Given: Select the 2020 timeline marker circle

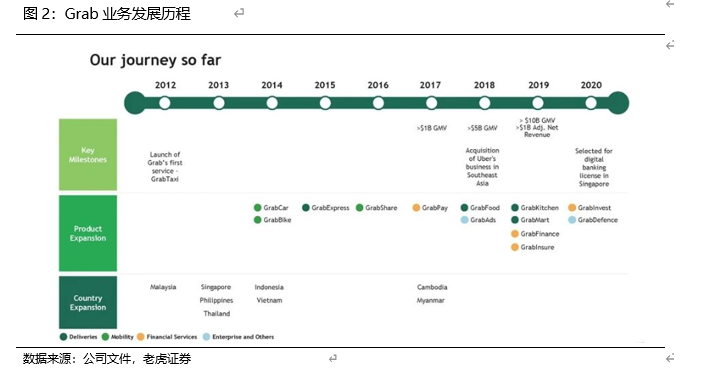Looking at the screenshot, I should click(591, 103).
